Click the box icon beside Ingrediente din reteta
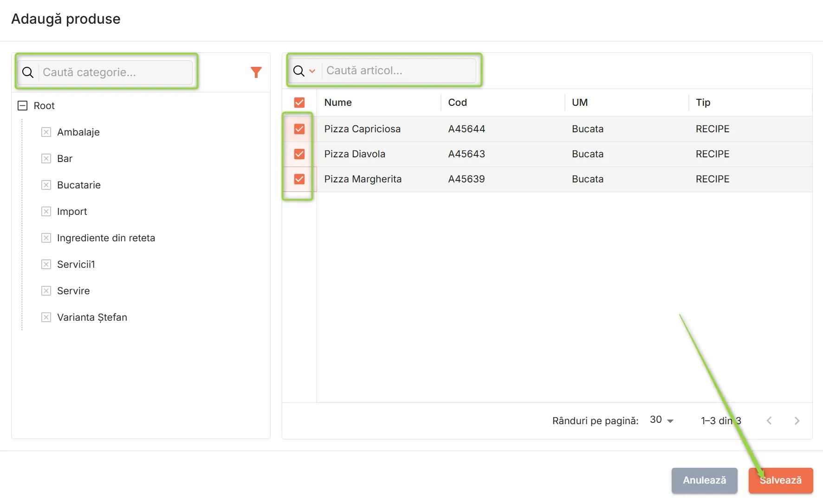 coord(46,238)
